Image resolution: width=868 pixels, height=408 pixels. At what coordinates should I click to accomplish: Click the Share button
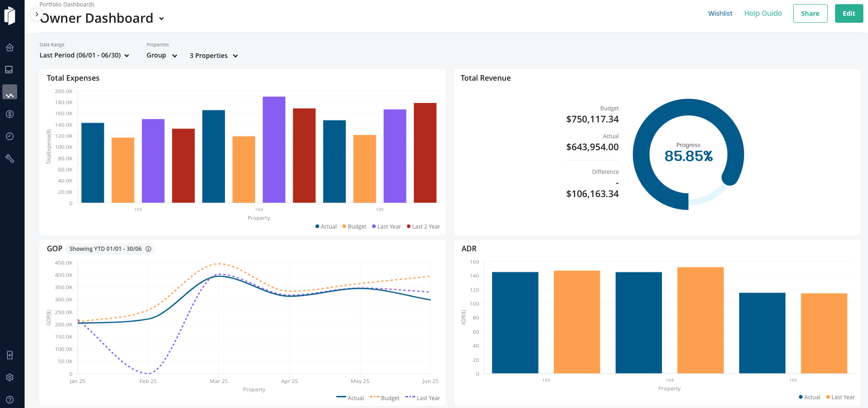click(810, 13)
